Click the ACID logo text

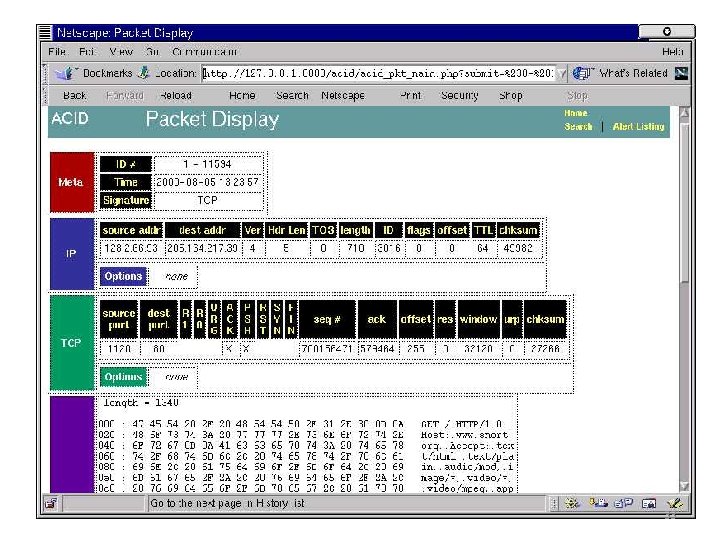70,118
